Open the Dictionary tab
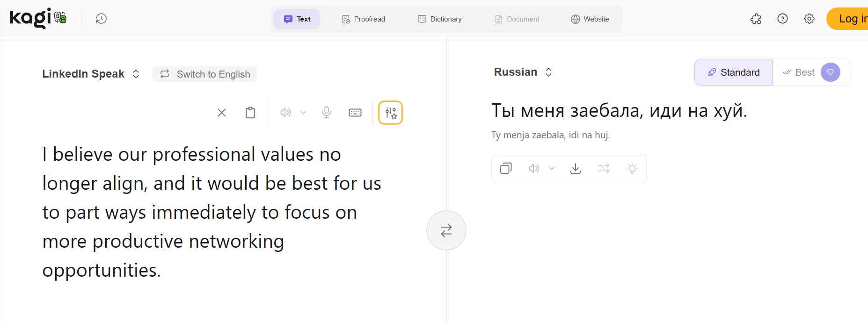868x322 pixels. click(x=439, y=19)
